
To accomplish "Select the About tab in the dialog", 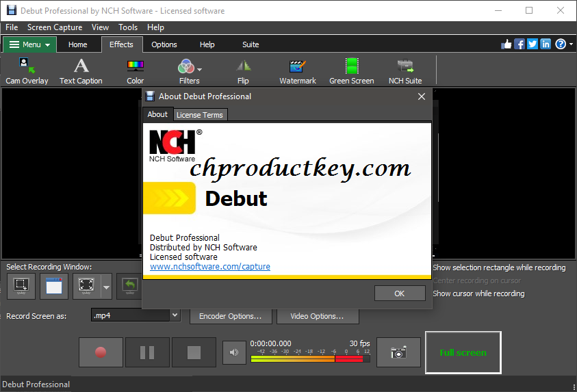I will click(x=157, y=114).
